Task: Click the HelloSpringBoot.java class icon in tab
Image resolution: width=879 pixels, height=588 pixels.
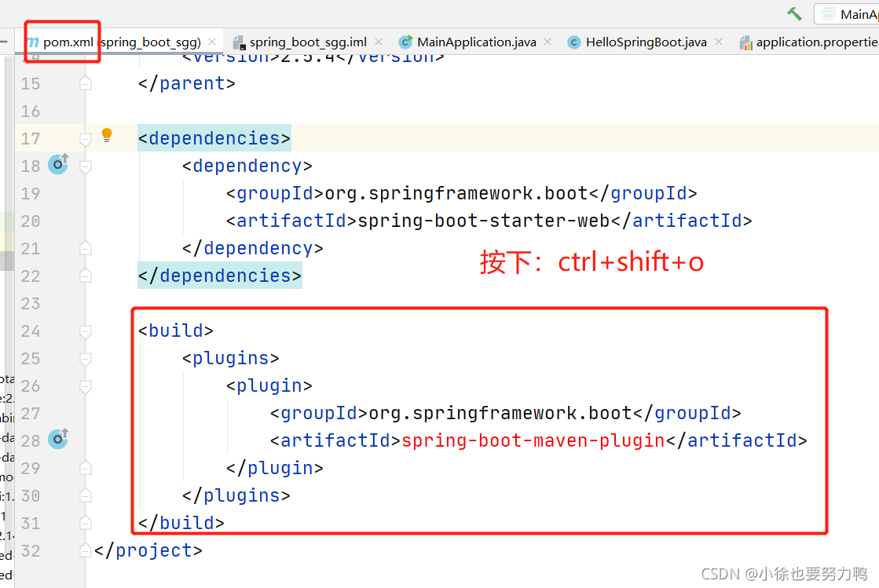Action: [x=574, y=42]
